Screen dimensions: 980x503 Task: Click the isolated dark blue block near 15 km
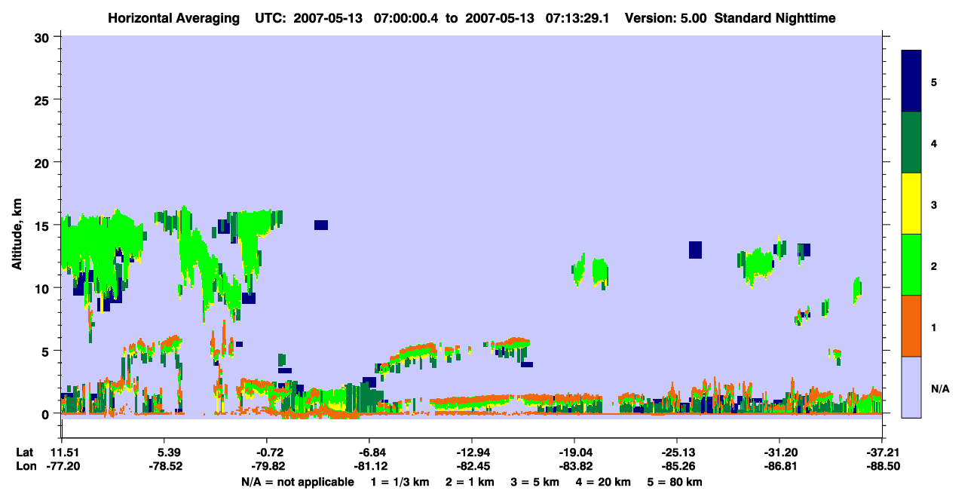pyautogui.click(x=321, y=225)
